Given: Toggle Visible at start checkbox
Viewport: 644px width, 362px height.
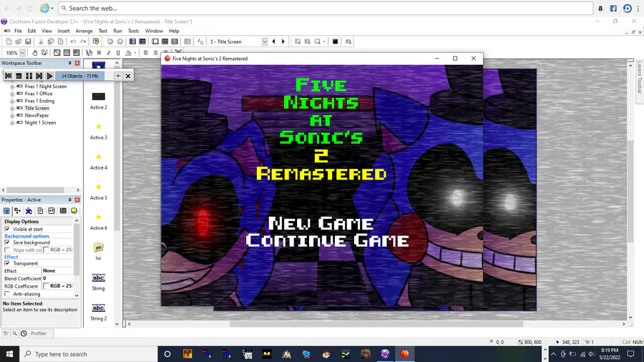Looking at the screenshot, I should pyautogui.click(x=7, y=229).
